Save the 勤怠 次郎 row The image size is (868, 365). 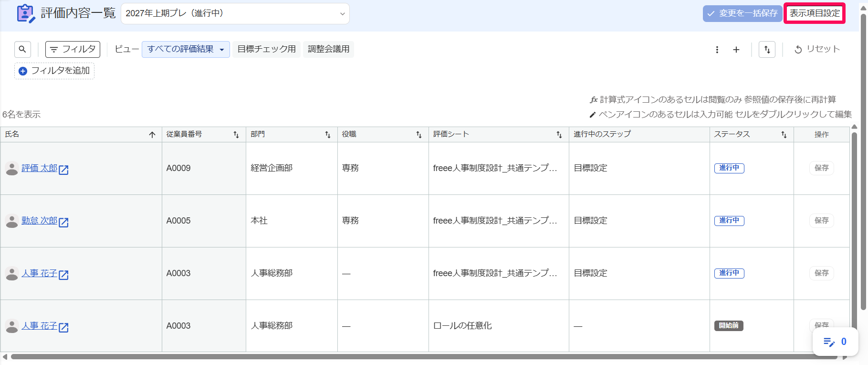pyautogui.click(x=821, y=221)
